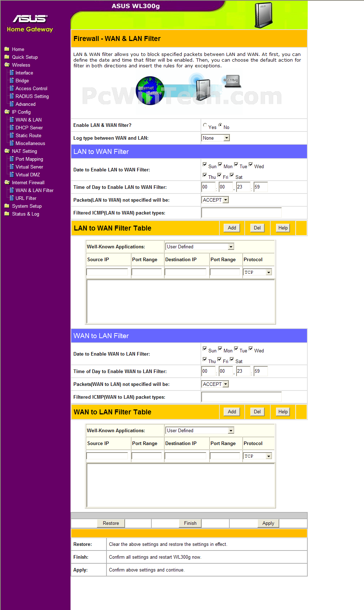Click the 802.11b/g laptop image

click(232, 81)
